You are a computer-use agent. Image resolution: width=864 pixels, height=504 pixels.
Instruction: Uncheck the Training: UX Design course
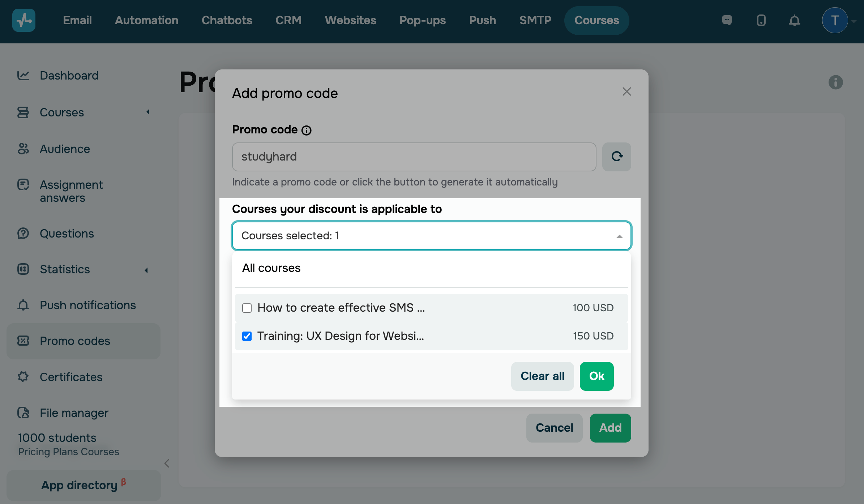247,336
